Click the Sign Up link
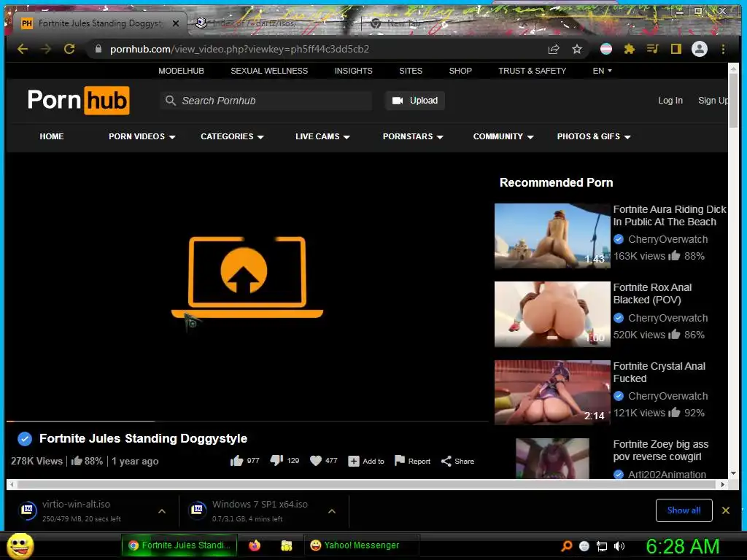The height and width of the screenshot is (560, 747). [x=713, y=101]
